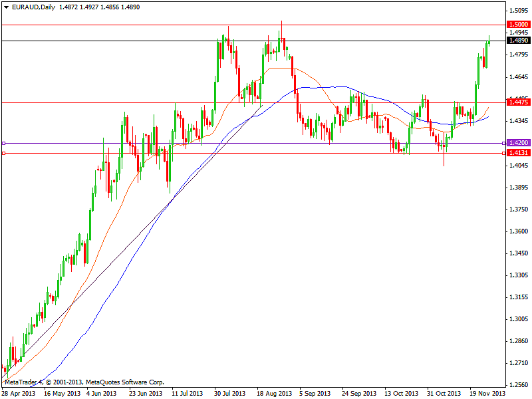Select the 1.4131 red price label

(x=517, y=153)
